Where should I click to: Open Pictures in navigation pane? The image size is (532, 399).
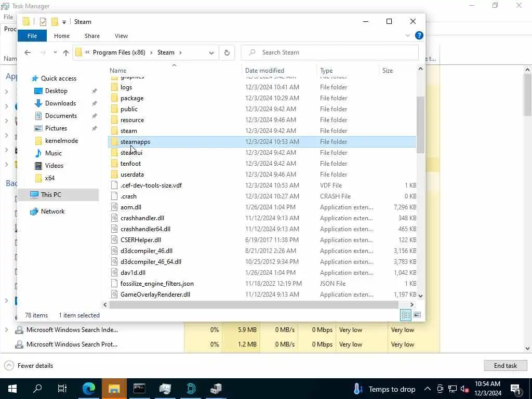(56, 128)
